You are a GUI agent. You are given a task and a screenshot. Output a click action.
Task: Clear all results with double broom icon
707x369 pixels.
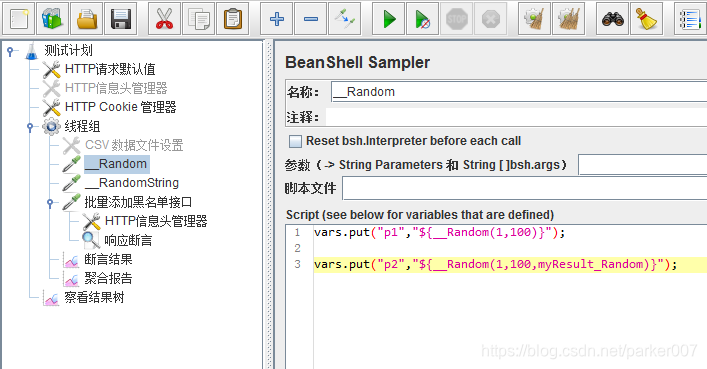click(x=569, y=19)
